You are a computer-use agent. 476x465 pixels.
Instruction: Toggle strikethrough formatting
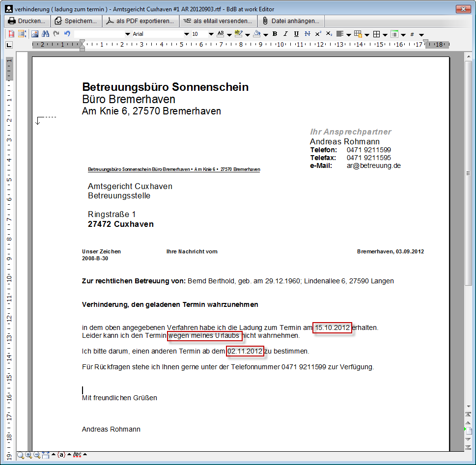307,34
